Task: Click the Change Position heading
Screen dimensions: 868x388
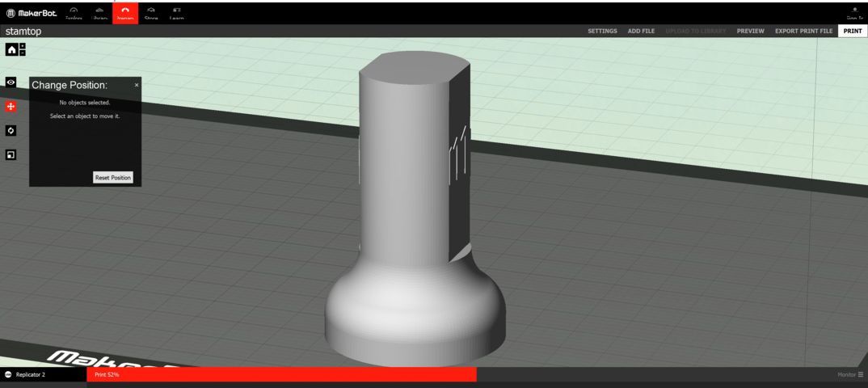Action: 70,85
